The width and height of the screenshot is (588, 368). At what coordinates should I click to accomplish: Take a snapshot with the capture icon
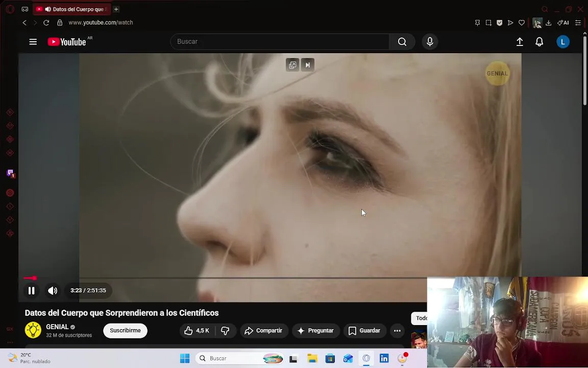[488, 23]
